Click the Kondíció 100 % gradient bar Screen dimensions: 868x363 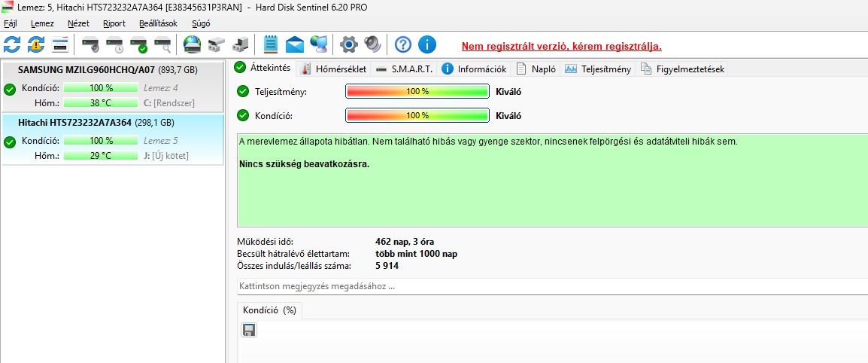pyautogui.click(x=417, y=115)
